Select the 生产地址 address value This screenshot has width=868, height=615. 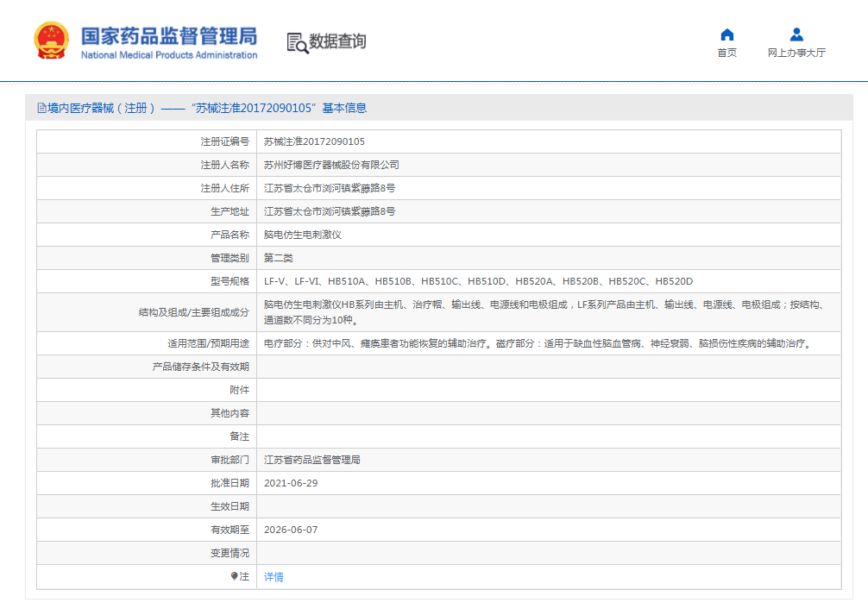tap(330, 211)
